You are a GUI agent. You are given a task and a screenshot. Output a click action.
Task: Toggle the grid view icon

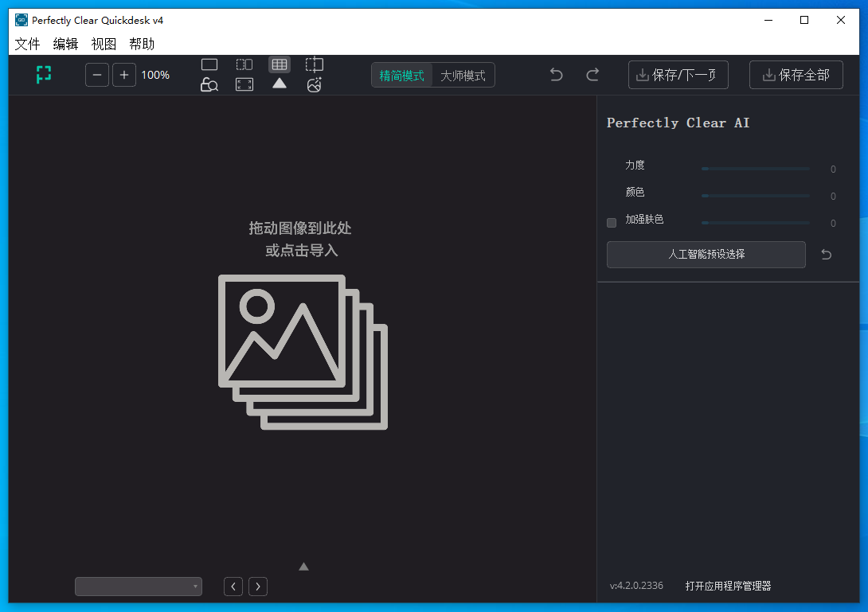(280, 64)
